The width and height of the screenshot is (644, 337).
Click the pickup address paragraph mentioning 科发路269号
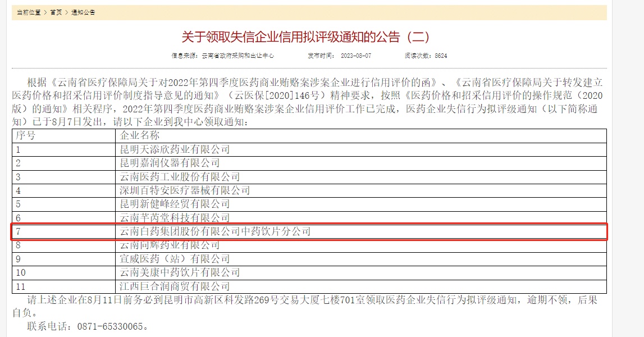point(305,306)
